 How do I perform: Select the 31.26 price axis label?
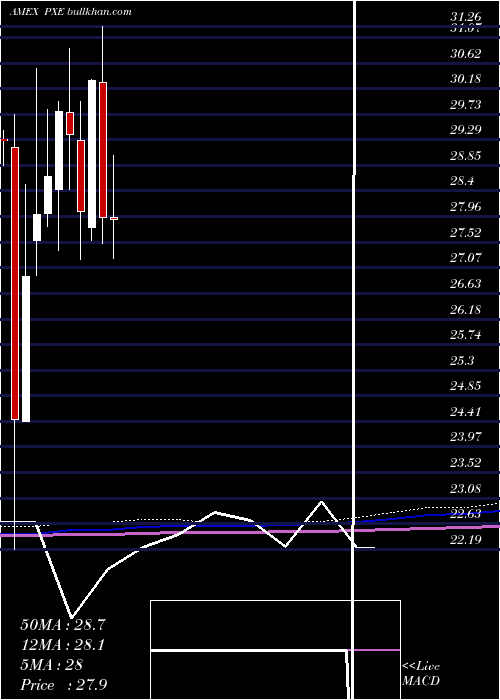(x=466, y=17)
